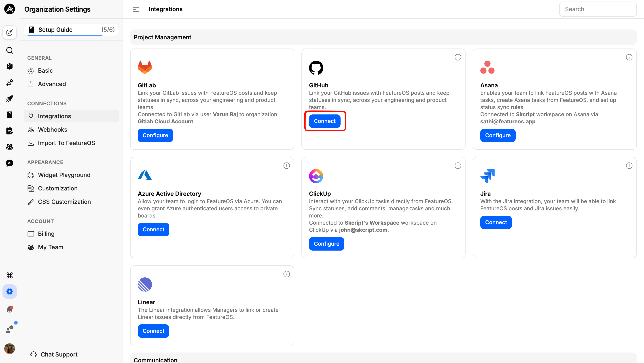Go to Advanced settings
Viewport: 644px width, 363px height.
(x=71, y=84)
